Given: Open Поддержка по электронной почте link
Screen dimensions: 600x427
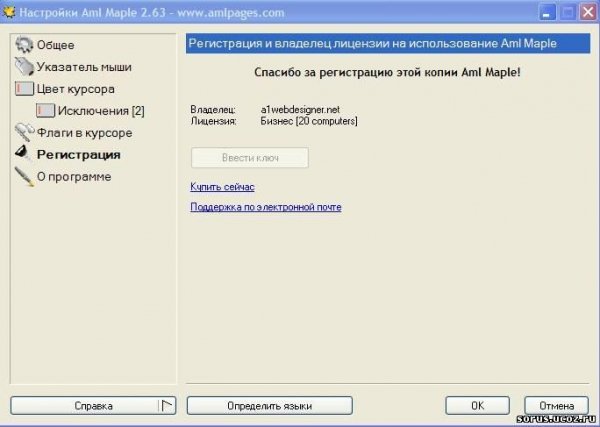Looking at the screenshot, I should click(266, 207).
